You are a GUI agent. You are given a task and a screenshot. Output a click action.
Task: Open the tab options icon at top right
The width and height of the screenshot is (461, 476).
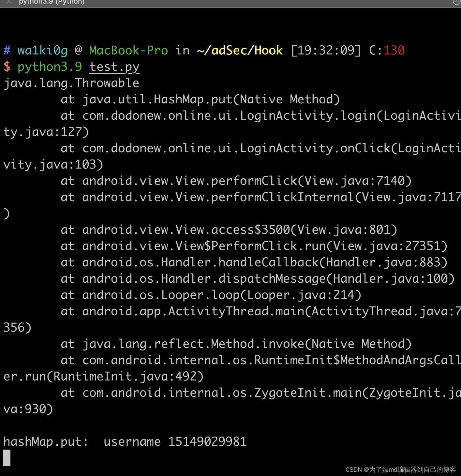click(x=457, y=2)
